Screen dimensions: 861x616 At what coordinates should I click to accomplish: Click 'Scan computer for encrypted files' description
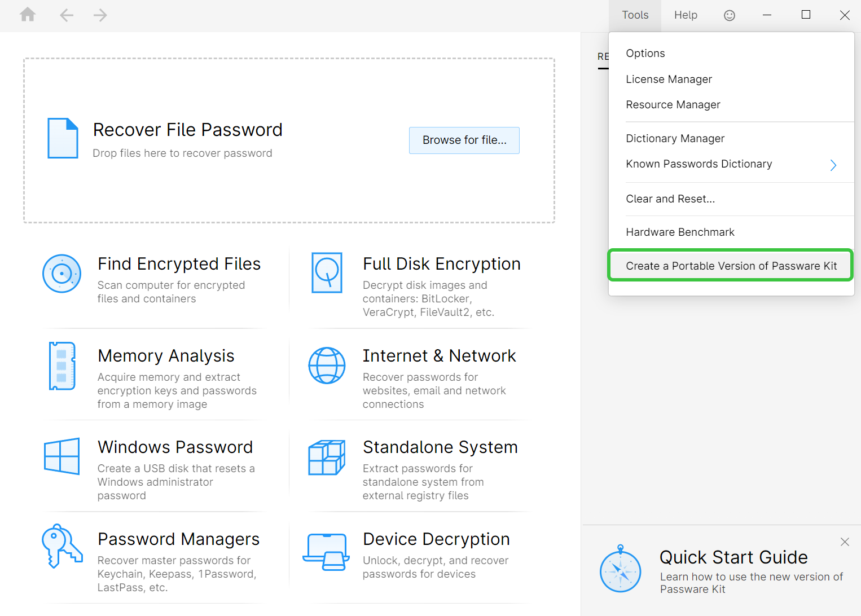click(x=171, y=292)
